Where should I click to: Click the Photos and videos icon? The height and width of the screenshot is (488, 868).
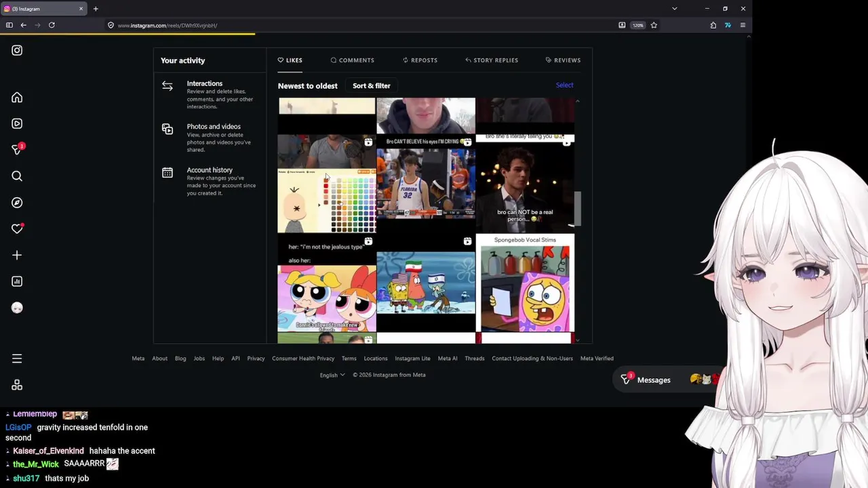tap(167, 129)
